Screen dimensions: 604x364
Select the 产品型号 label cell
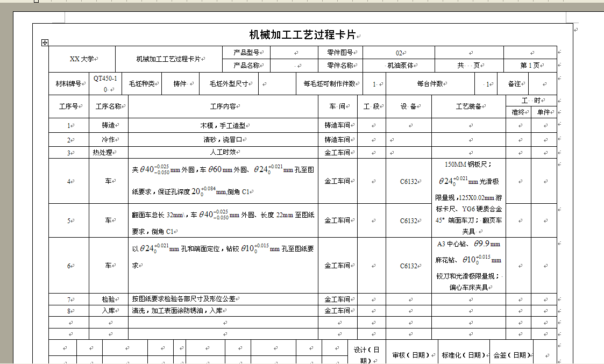(246, 52)
